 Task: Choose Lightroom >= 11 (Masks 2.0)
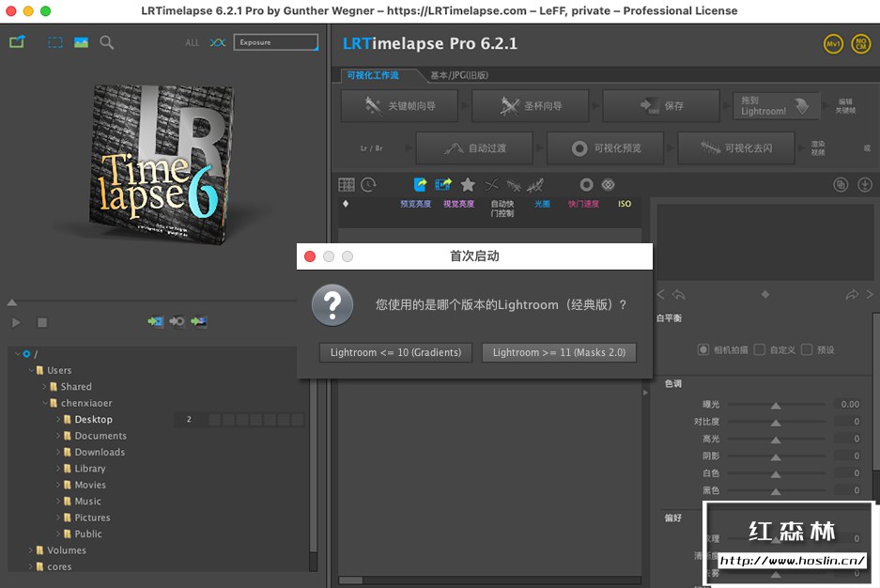559,352
